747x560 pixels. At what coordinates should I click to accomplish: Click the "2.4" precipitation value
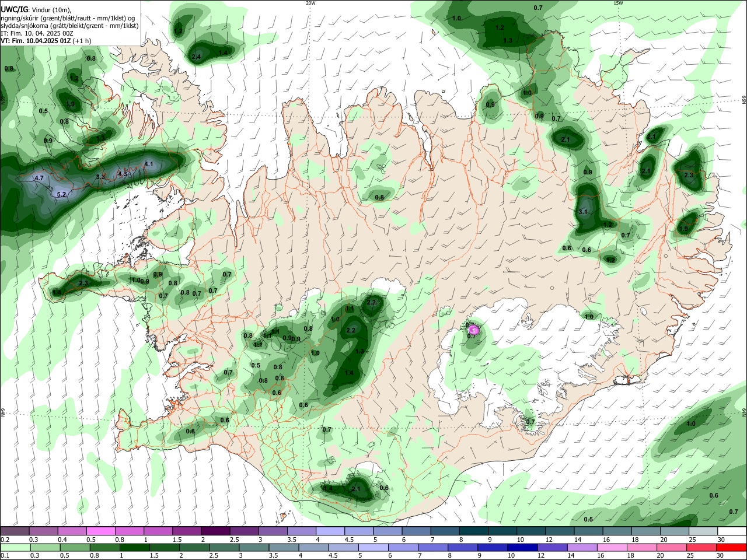click(196, 57)
